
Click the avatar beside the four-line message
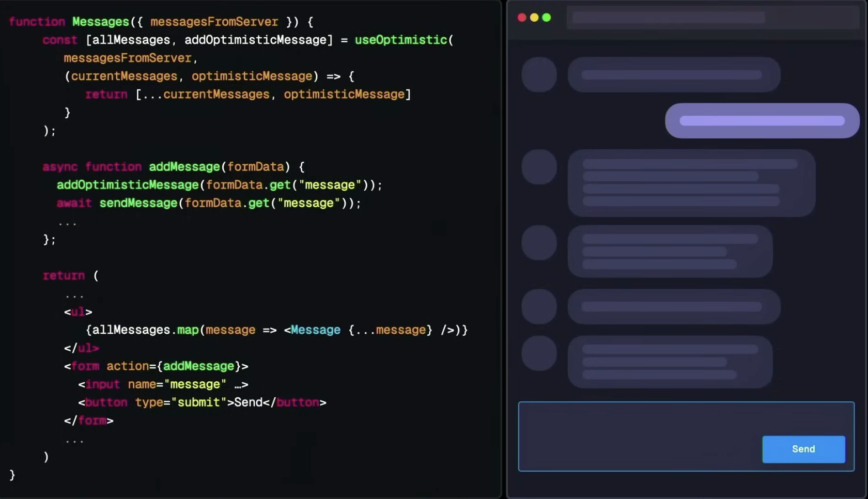(x=539, y=167)
